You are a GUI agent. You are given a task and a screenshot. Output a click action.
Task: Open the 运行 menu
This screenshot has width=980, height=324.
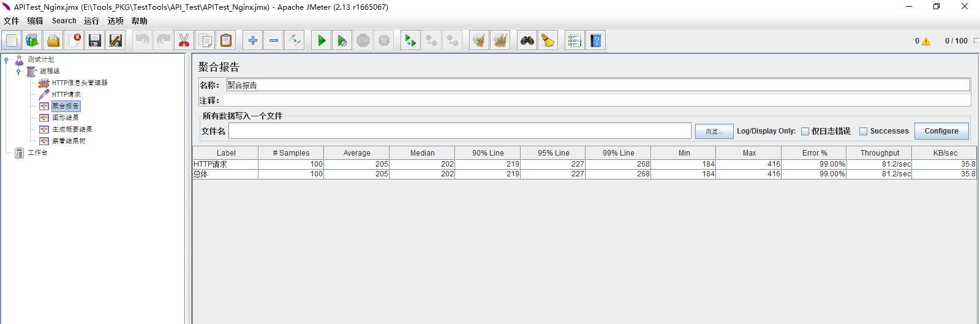click(91, 21)
